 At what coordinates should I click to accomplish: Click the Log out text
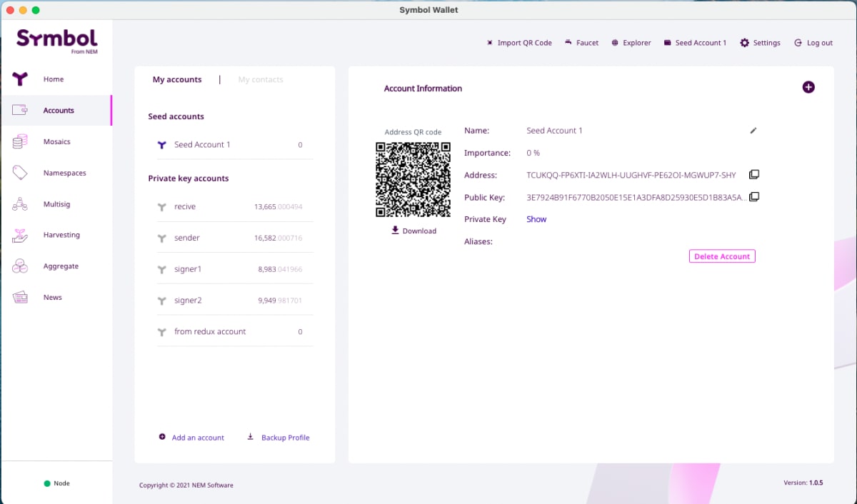(820, 43)
